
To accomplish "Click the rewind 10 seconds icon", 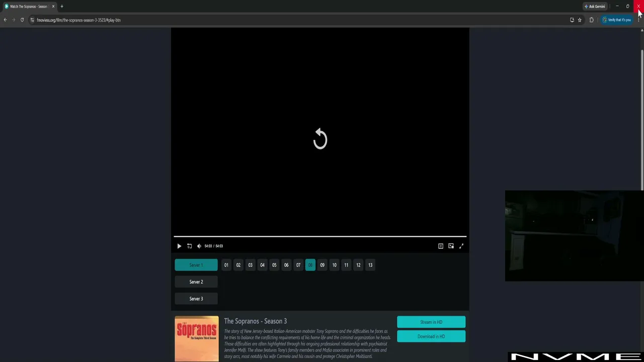I will [x=189, y=246].
